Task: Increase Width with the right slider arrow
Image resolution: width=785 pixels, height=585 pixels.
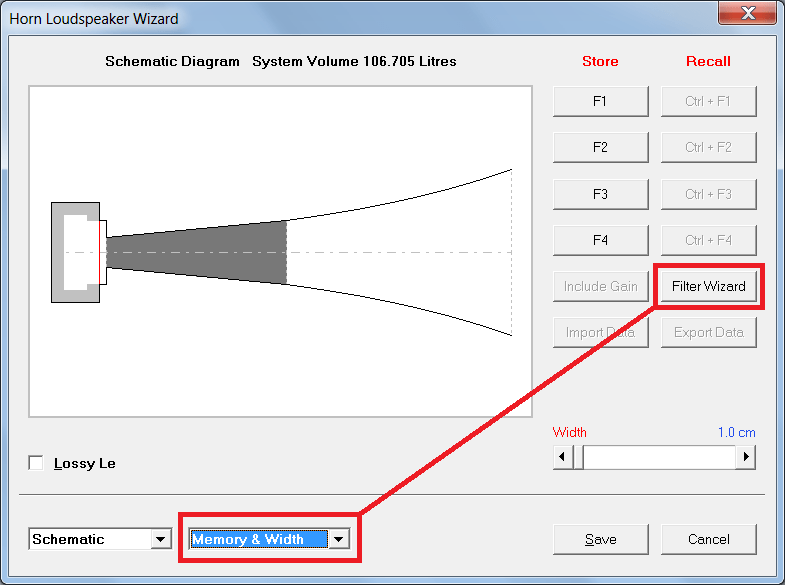Action: (x=746, y=457)
